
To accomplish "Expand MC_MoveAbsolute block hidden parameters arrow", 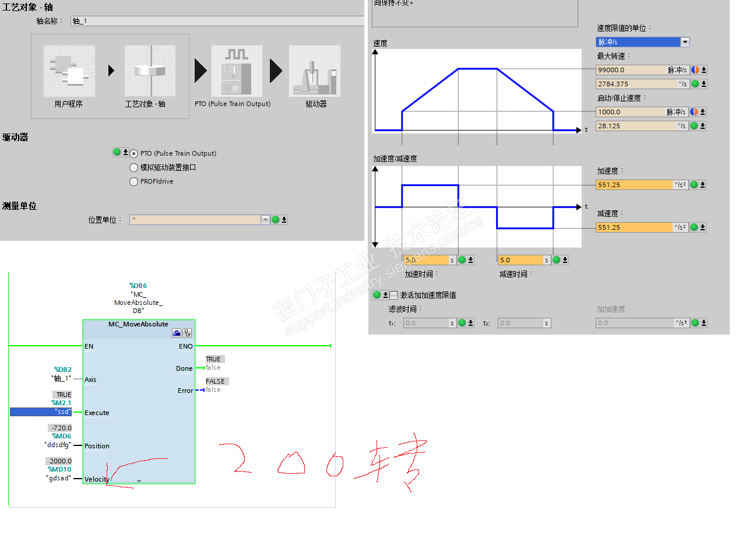I will 139,481.
